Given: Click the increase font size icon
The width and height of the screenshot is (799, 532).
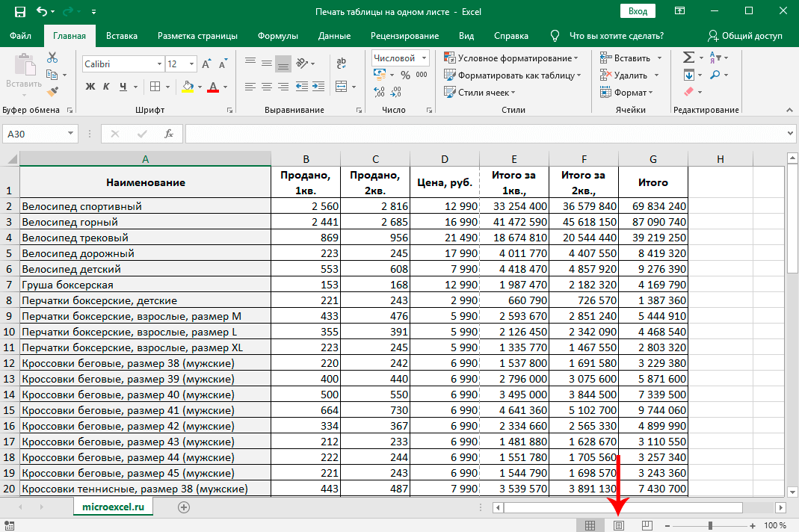Looking at the screenshot, I should (x=206, y=64).
